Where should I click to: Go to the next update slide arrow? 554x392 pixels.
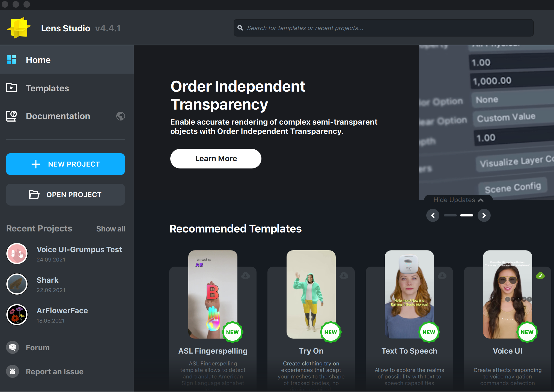tap(484, 215)
